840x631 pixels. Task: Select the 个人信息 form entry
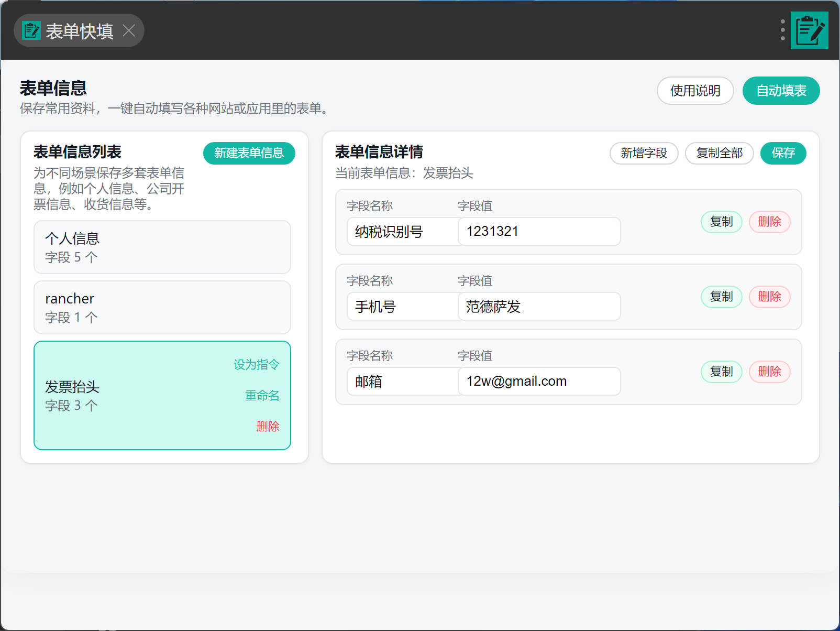(x=162, y=247)
